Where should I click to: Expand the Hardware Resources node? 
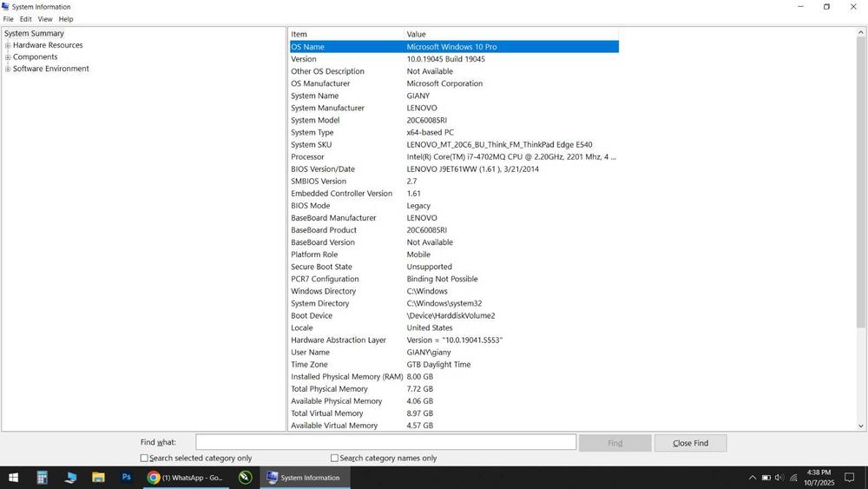(8, 45)
